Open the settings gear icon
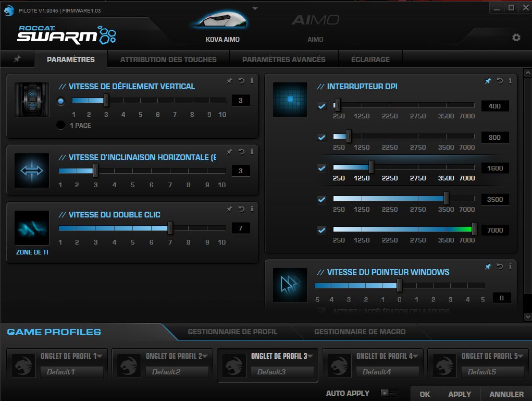The width and height of the screenshot is (532, 401). tap(516, 38)
